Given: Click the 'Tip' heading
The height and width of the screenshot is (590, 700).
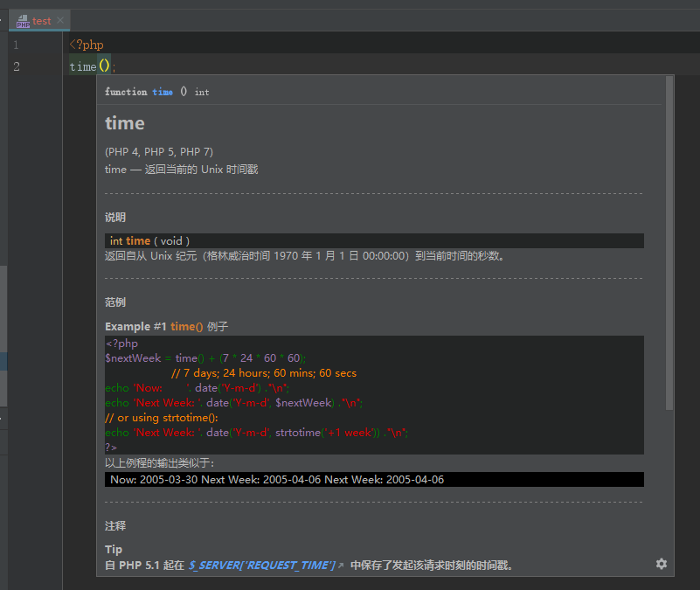Looking at the screenshot, I should (x=114, y=549).
